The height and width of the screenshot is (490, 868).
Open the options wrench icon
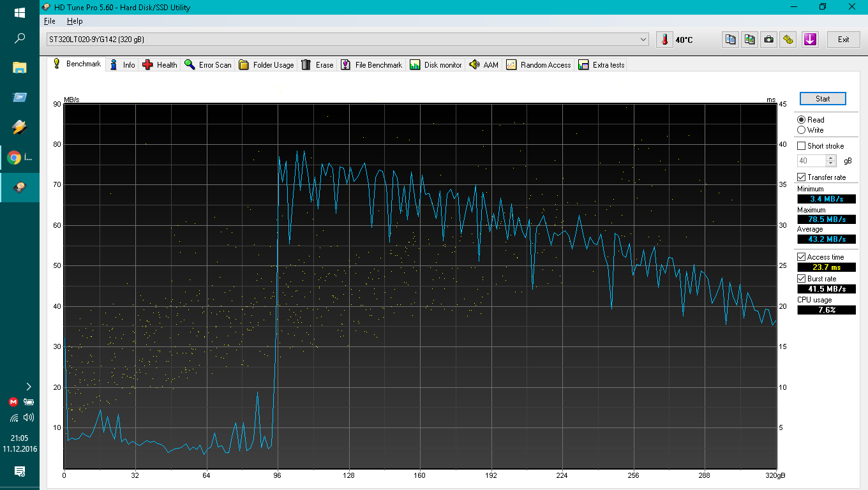coord(788,40)
